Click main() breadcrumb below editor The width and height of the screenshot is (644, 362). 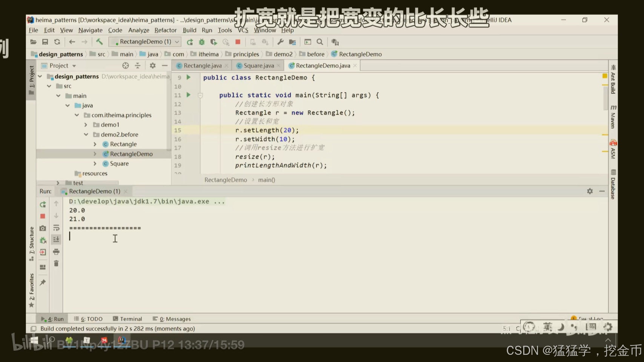(266, 180)
